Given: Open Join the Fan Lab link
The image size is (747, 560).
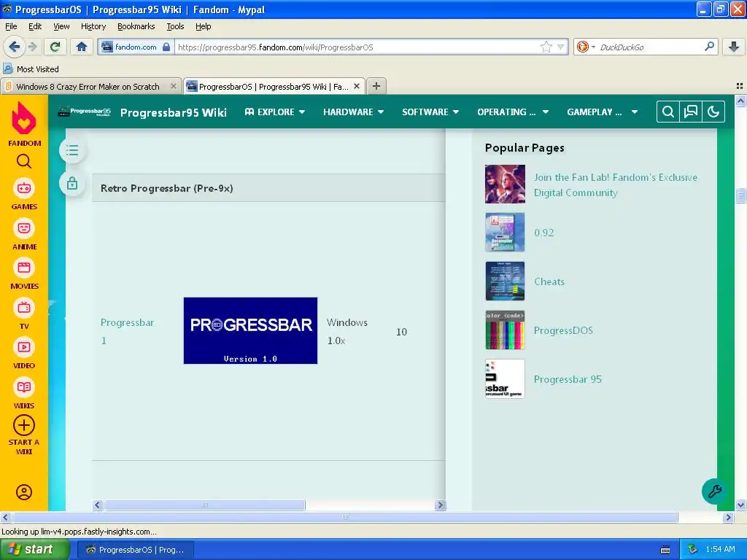Looking at the screenshot, I should point(616,184).
